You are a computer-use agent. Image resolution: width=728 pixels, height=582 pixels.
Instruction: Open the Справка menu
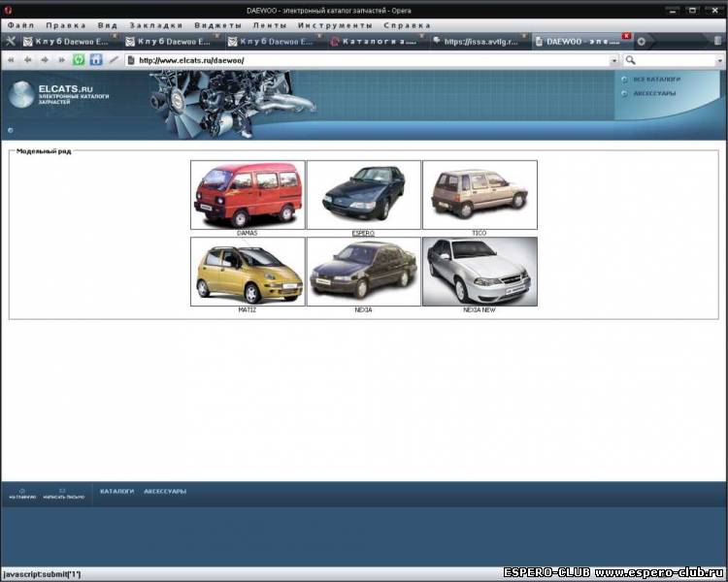[407, 25]
